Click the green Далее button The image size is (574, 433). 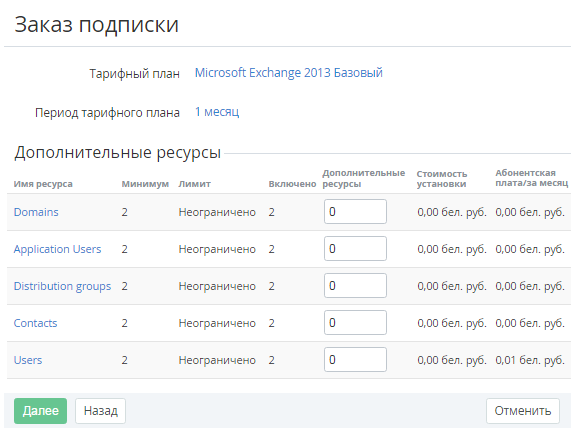click(41, 411)
